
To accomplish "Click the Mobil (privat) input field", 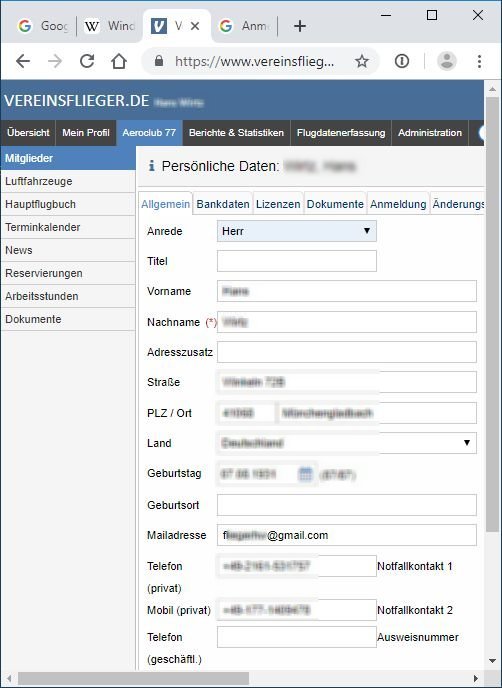I will click(297, 610).
